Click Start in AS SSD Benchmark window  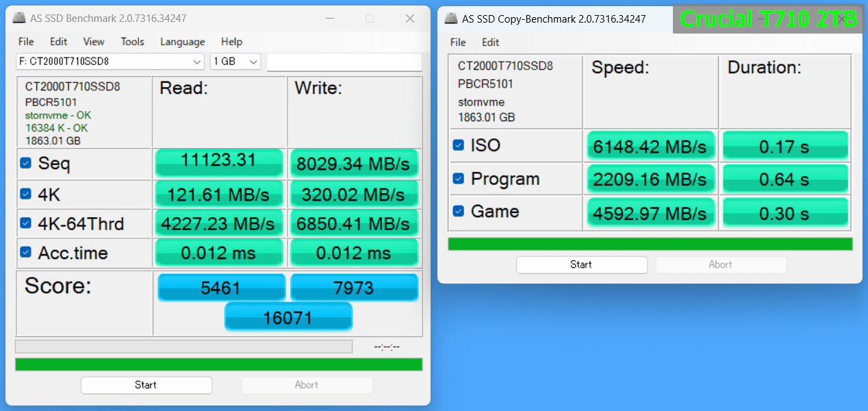click(x=146, y=385)
